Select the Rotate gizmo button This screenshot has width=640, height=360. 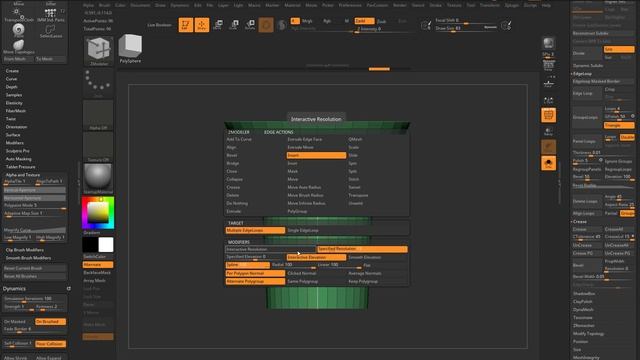(x=250, y=25)
